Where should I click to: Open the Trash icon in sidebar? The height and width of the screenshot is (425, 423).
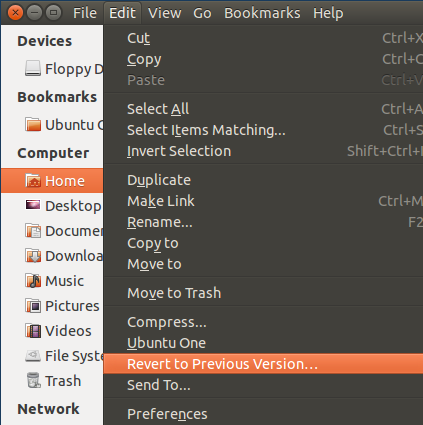point(33,380)
